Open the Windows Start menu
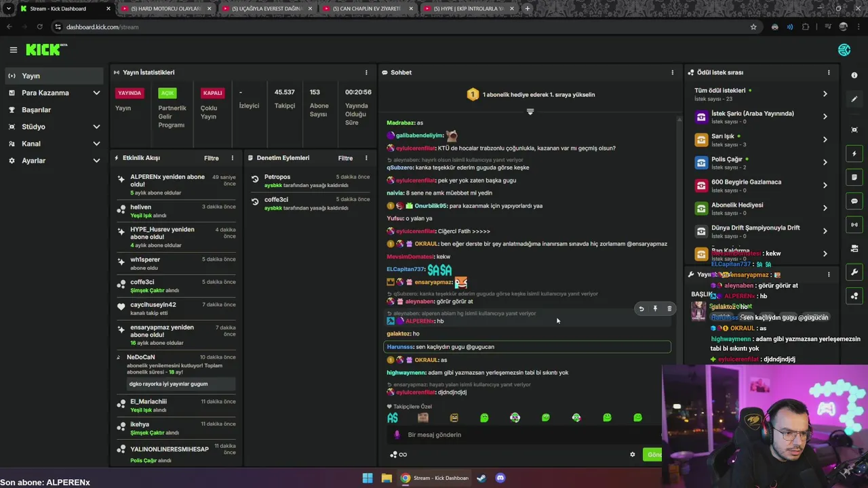 coord(368,478)
